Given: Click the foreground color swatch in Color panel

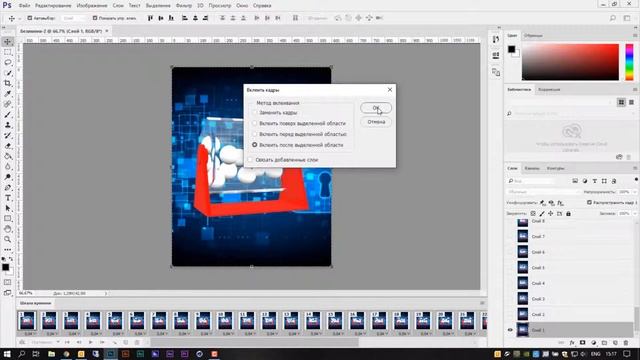Looking at the screenshot, I should [x=511, y=49].
